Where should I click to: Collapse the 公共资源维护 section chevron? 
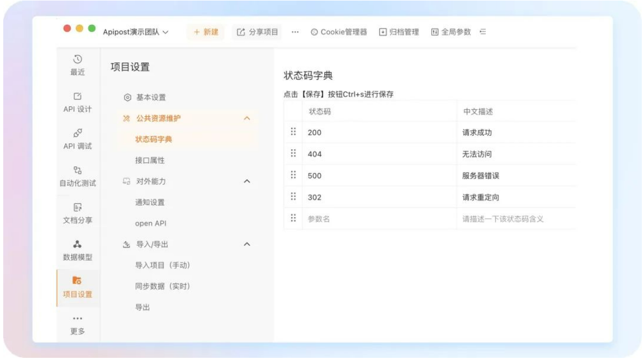pos(247,118)
